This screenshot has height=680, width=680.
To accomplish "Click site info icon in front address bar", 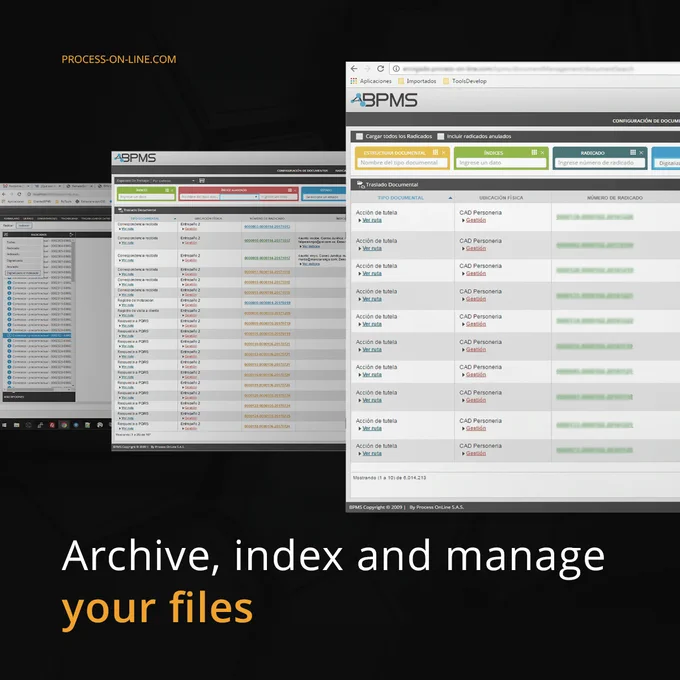I will click(x=396, y=69).
